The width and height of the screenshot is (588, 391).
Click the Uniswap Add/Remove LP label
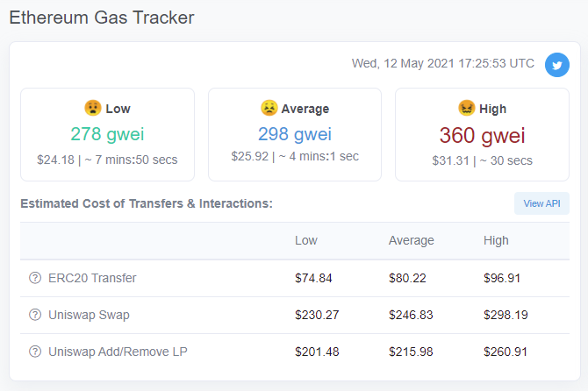tap(118, 352)
